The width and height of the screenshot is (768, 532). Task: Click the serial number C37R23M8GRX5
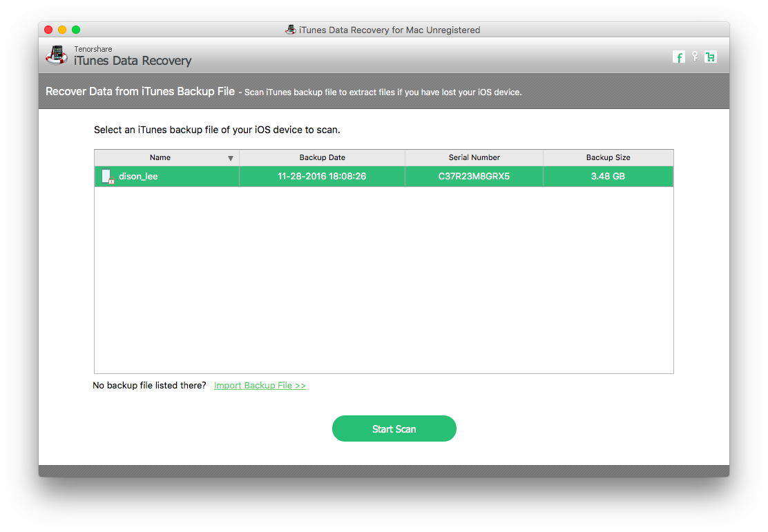click(x=474, y=176)
